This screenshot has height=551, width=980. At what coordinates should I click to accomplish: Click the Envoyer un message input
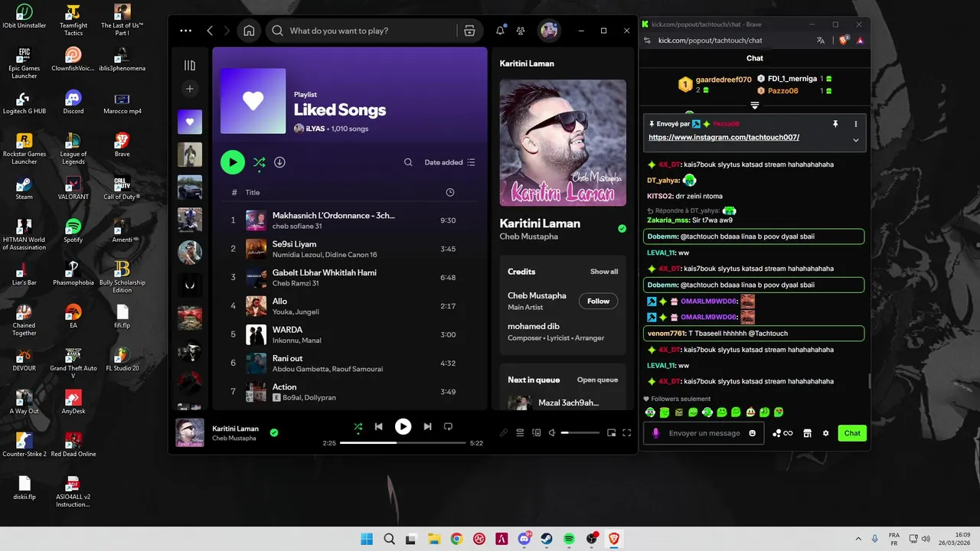704,433
